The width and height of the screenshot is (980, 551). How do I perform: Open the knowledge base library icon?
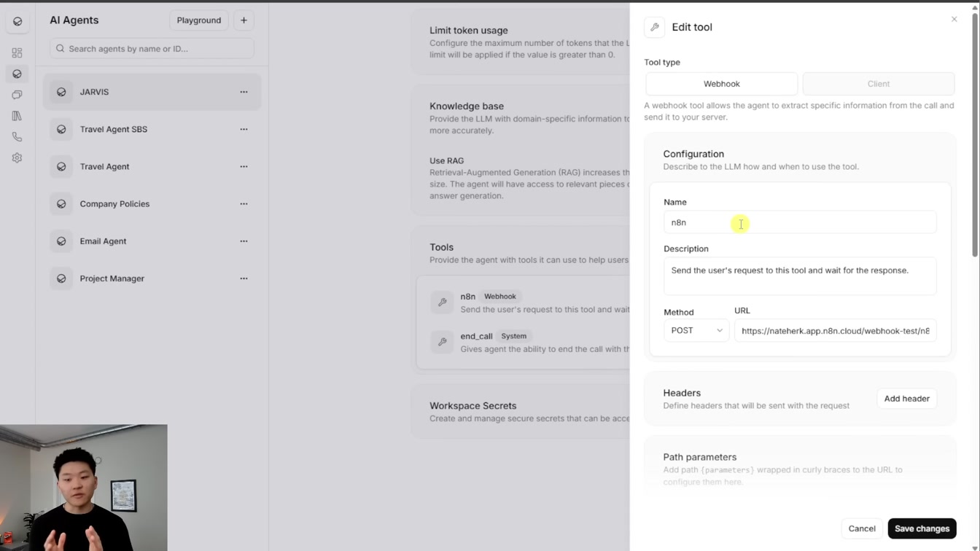click(x=17, y=116)
